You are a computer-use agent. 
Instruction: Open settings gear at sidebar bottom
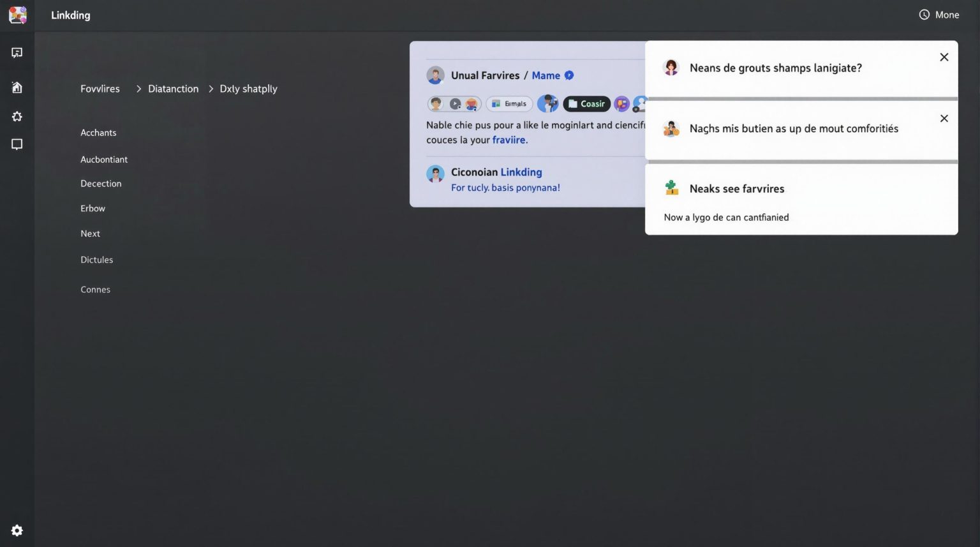pos(17,530)
